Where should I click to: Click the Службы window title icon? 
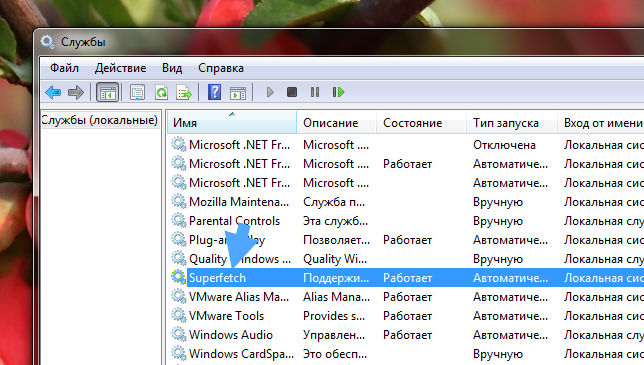(x=48, y=42)
